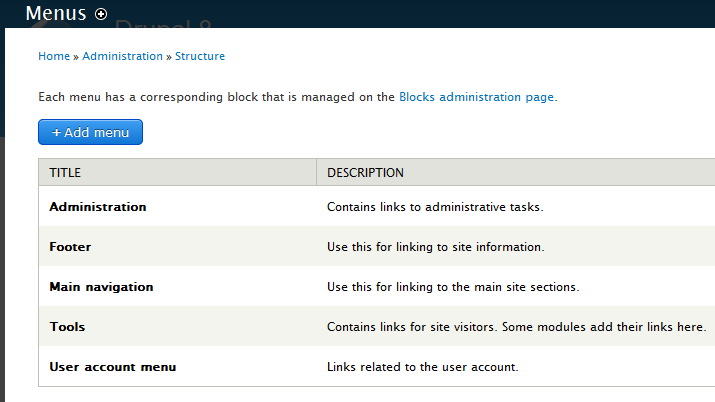
Task: Click the 'Each menu has a corresponding block' text
Action: 216,97
